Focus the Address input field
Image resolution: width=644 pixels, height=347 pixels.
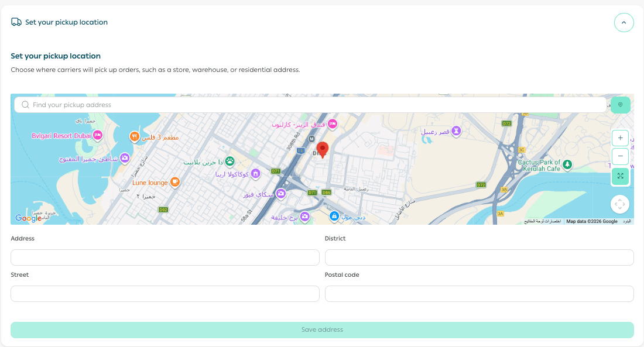pos(165,257)
